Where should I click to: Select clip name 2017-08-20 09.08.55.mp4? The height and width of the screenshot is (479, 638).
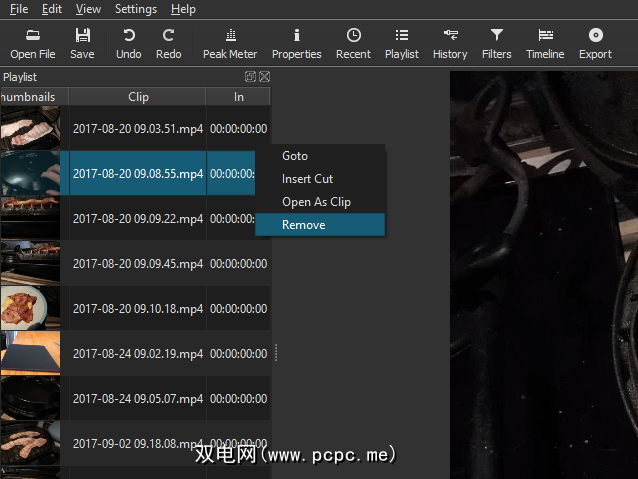(x=138, y=173)
